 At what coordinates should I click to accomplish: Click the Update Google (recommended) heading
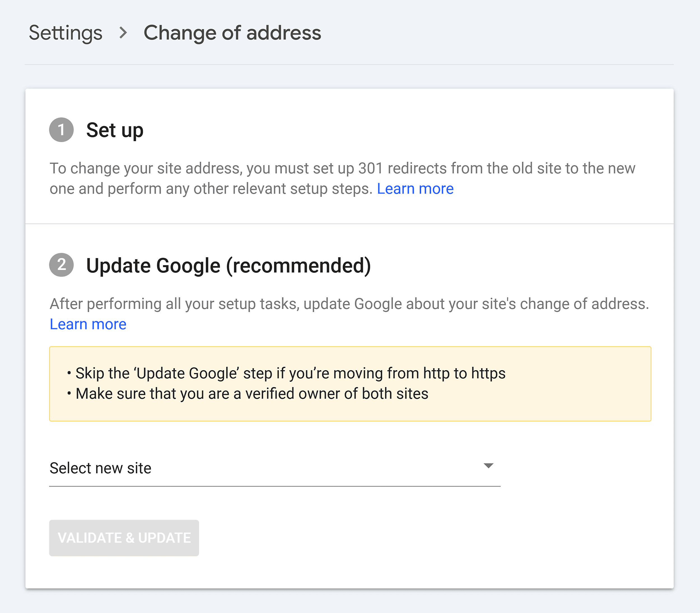(228, 265)
